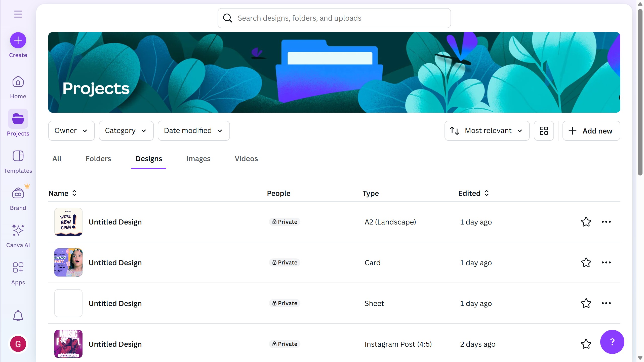Image resolution: width=644 pixels, height=362 pixels.
Task: Open the hamburger menu icon
Action: (x=18, y=14)
